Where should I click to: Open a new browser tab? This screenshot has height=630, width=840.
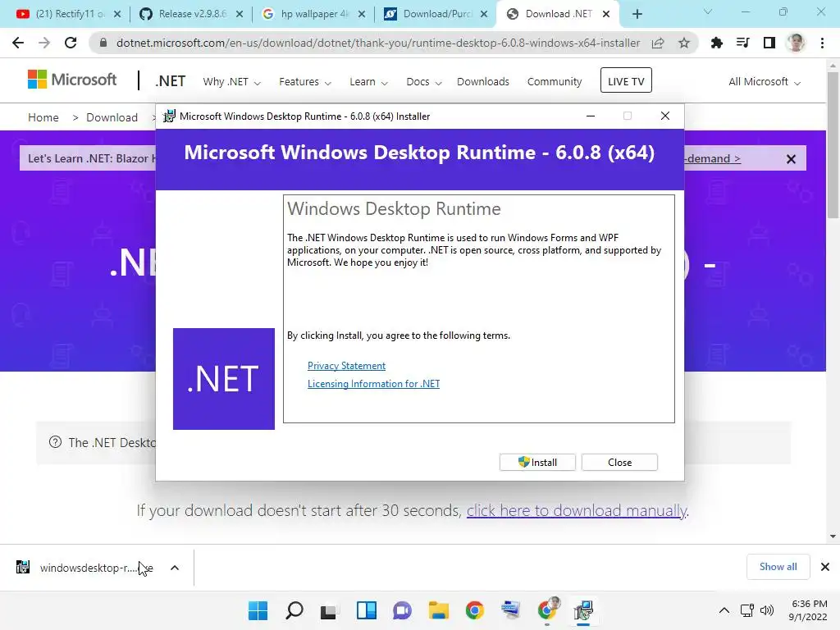coord(637,14)
